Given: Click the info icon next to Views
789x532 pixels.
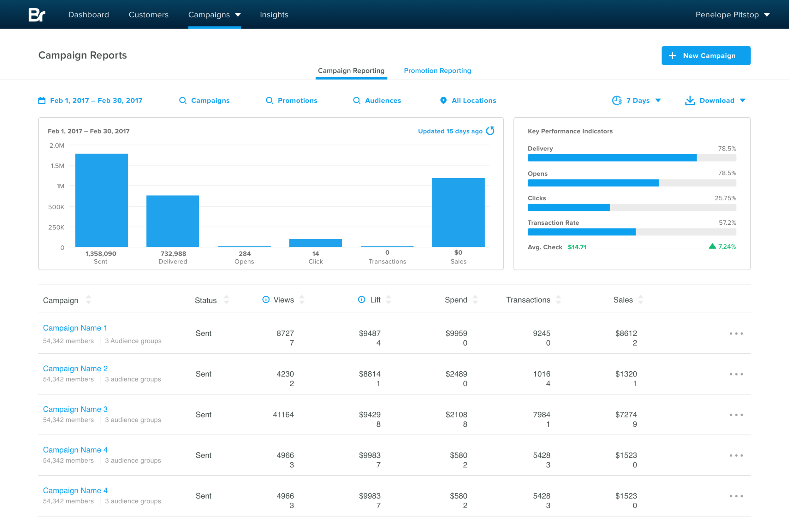Looking at the screenshot, I should [x=266, y=299].
